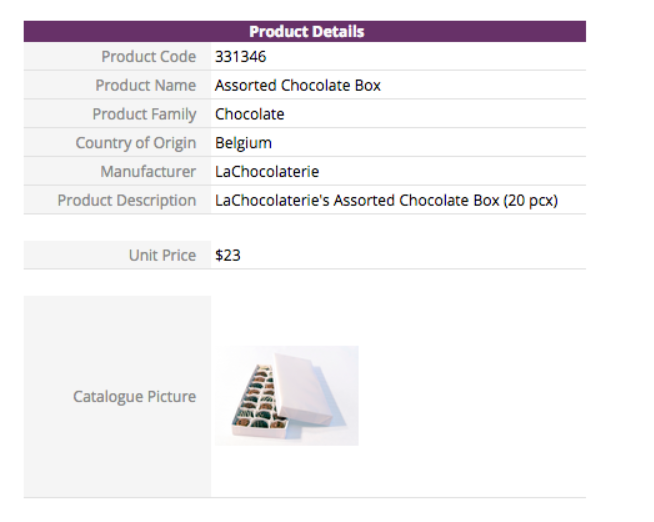Image resolution: width=654 pixels, height=522 pixels.
Task: Select the Assorted Chocolate Box name field
Action: click(x=298, y=86)
